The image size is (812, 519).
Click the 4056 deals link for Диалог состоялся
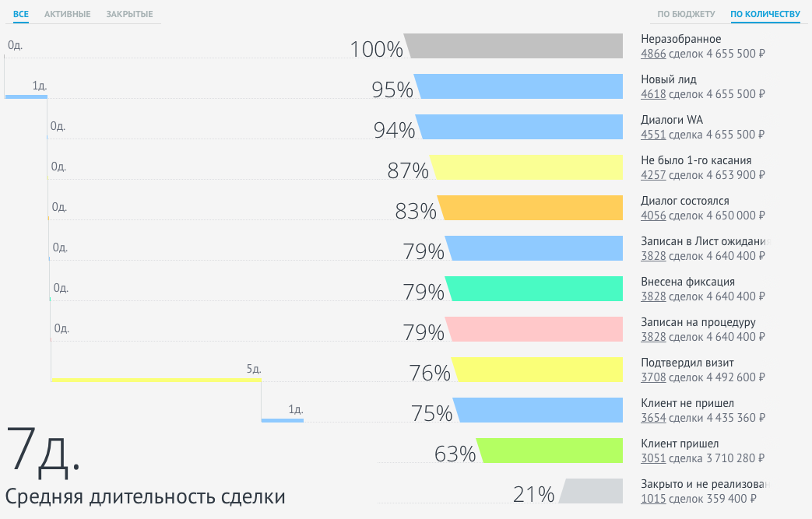pyautogui.click(x=653, y=216)
